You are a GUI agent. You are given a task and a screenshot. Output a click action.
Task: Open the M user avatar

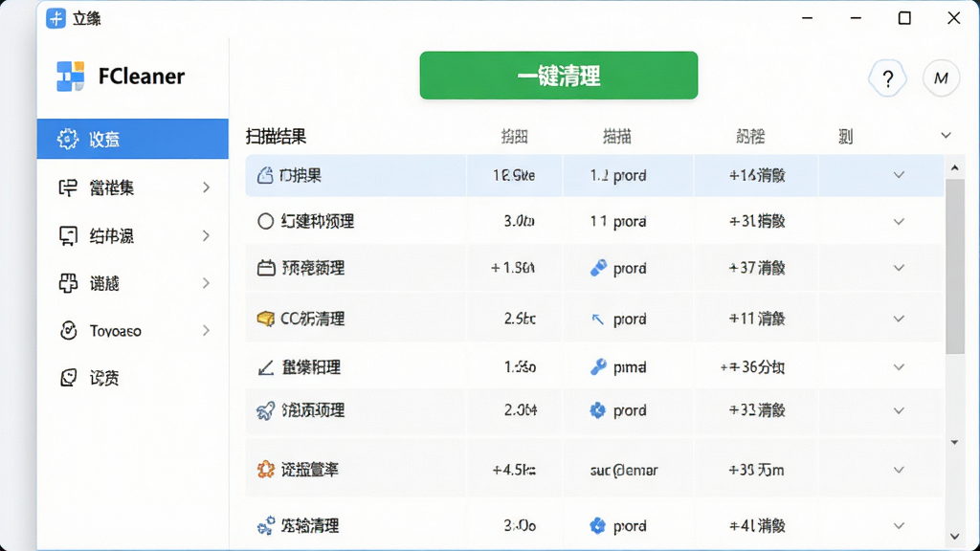click(941, 78)
